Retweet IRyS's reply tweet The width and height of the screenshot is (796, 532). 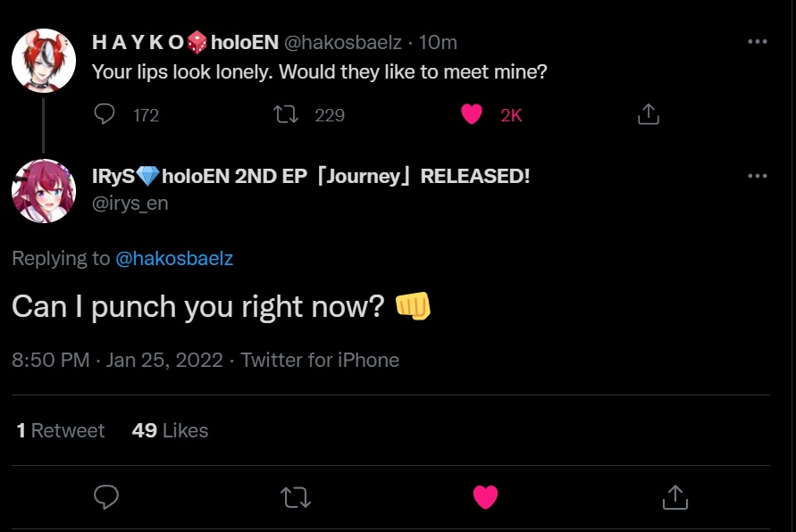296,497
